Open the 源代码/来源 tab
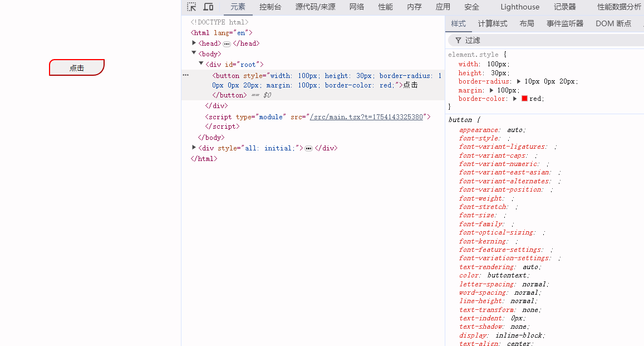644x346 pixels. [315, 7]
